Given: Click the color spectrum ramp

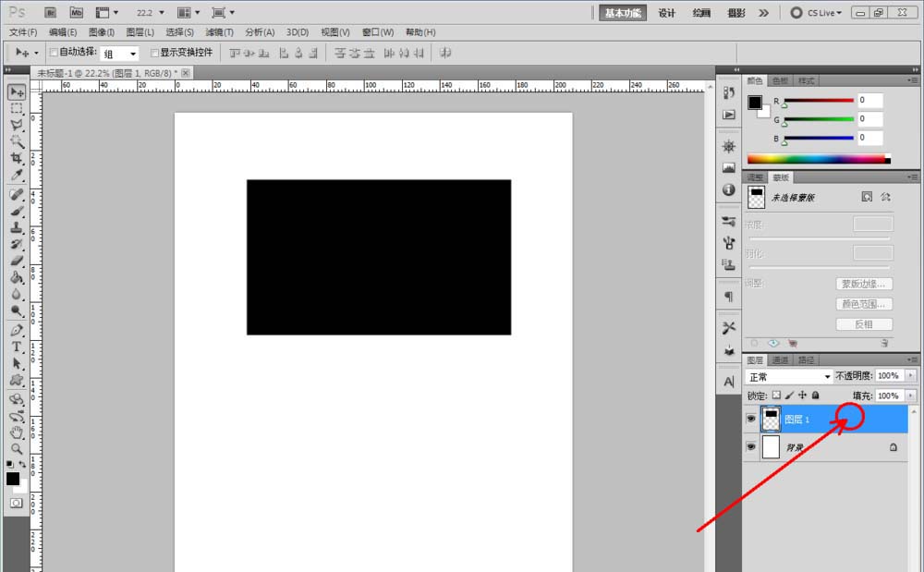Looking at the screenshot, I should [819, 159].
